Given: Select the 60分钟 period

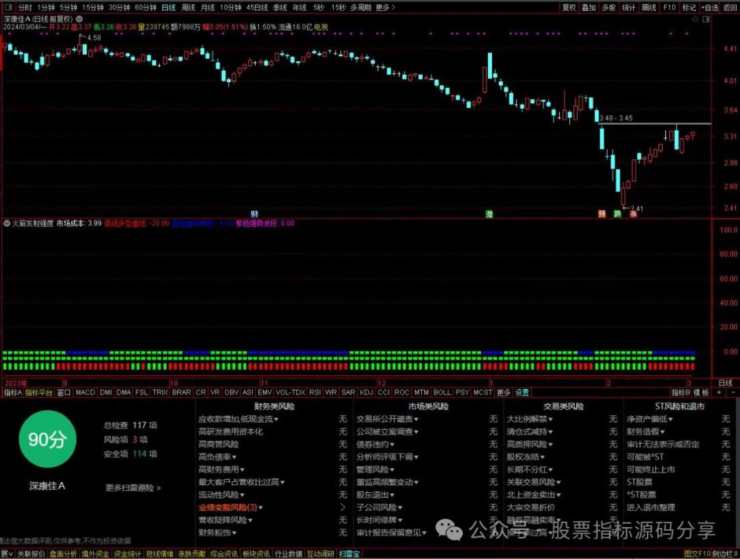Looking at the screenshot, I should point(145,8).
